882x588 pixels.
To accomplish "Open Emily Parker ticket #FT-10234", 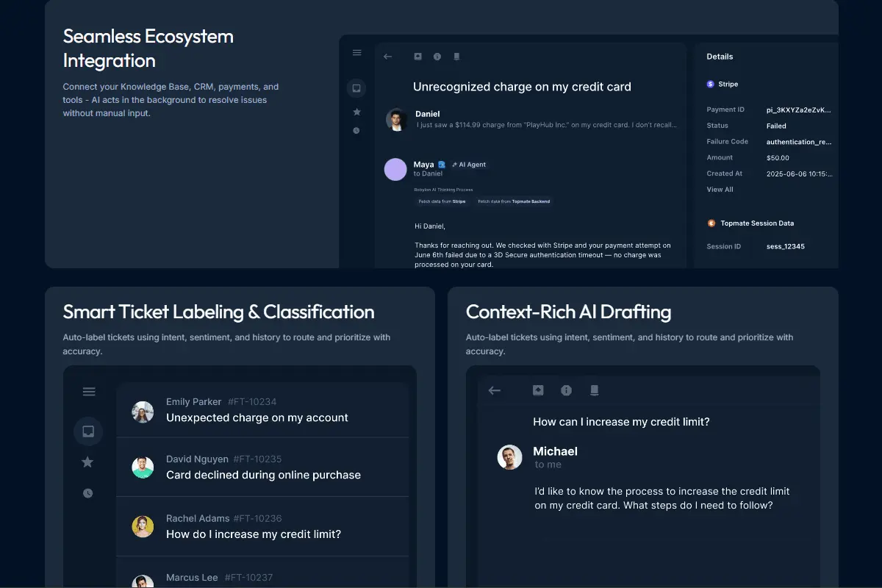I will click(262, 410).
